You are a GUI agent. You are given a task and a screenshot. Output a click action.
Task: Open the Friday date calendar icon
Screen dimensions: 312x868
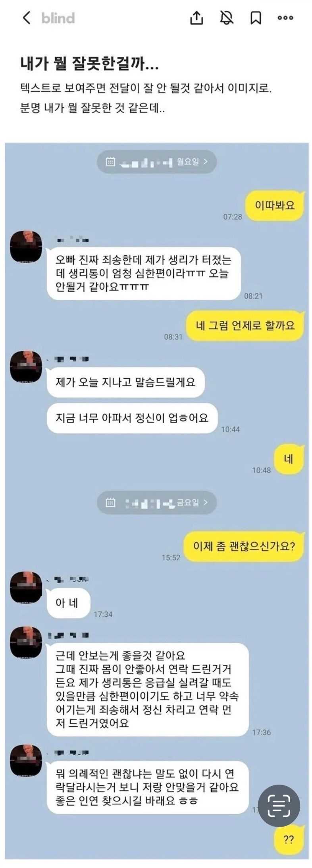(x=110, y=502)
